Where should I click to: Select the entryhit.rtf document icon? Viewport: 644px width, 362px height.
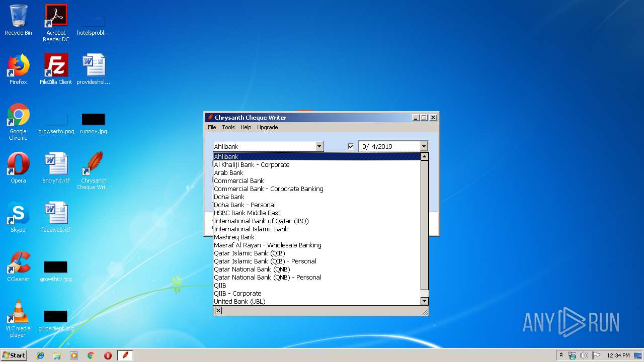tap(56, 168)
